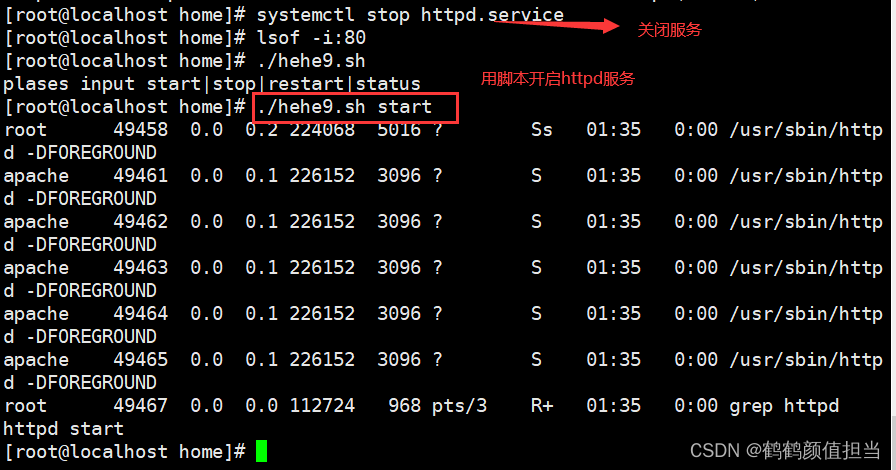Place cursor at the green terminal prompt block
This screenshot has height=470, width=896.
[262, 451]
